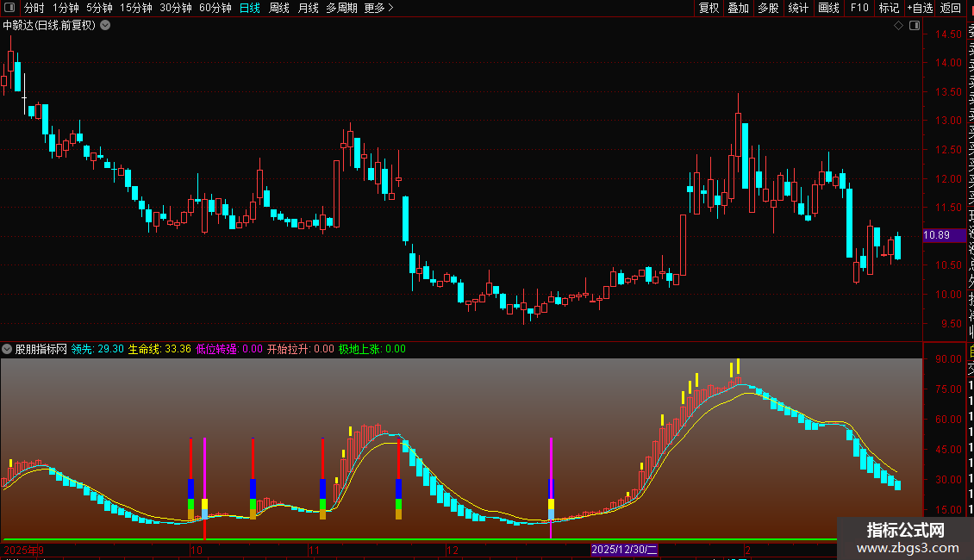Screen dimensions: 974x560
Task: Click the current price tag 10.89
Action: click(944, 234)
